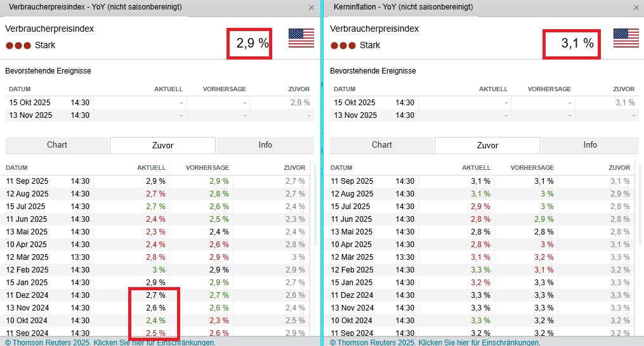
Task: Click the three red importance dots in the Kerninflation panel
Action: click(x=343, y=45)
